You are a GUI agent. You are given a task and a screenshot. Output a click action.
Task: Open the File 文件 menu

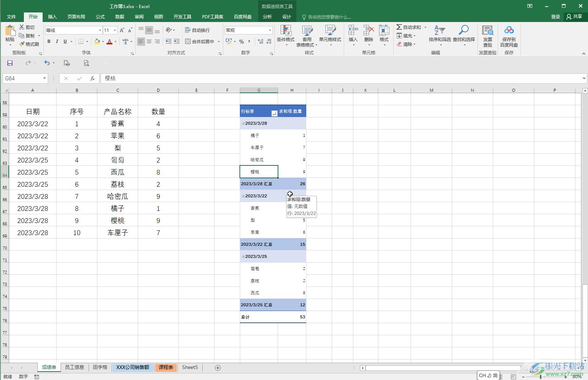point(11,17)
